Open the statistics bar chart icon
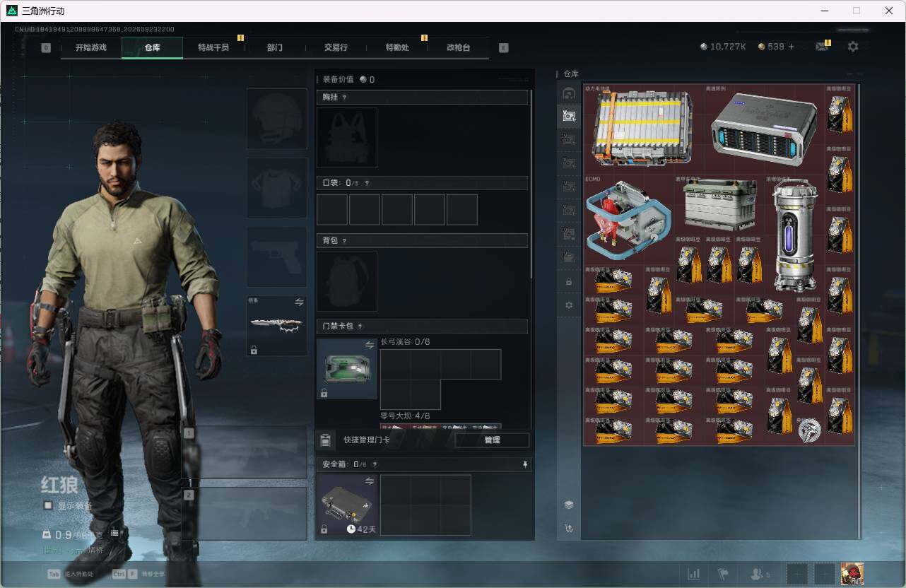The width and height of the screenshot is (906, 588). pyautogui.click(x=694, y=574)
